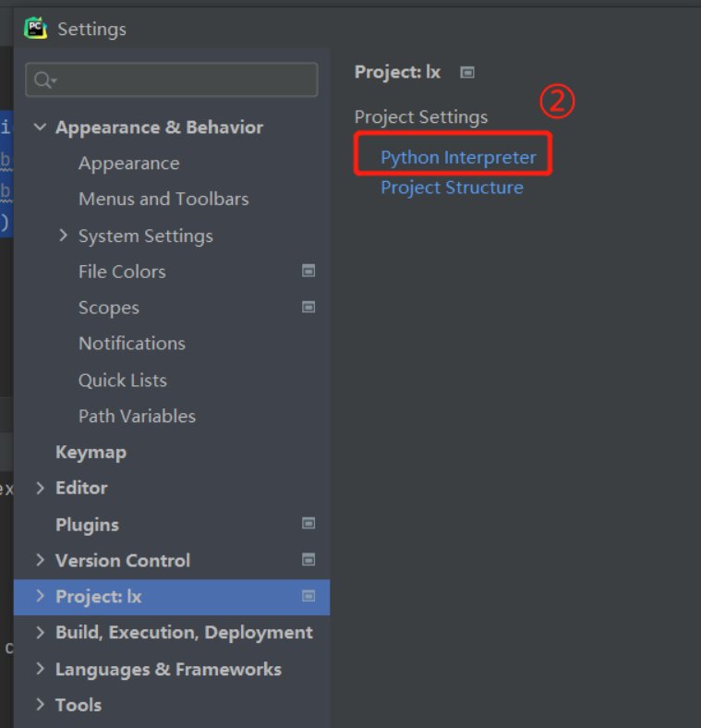Open the Quick Lists settings page

click(x=122, y=380)
